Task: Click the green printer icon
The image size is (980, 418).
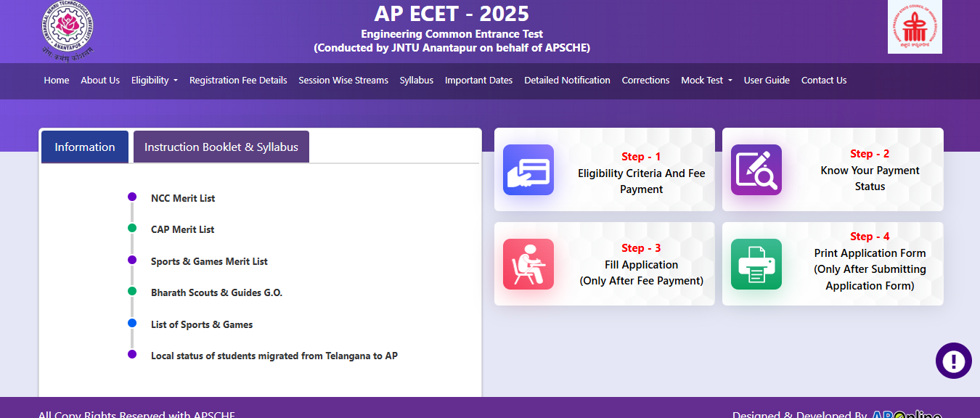Action: coord(756,264)
